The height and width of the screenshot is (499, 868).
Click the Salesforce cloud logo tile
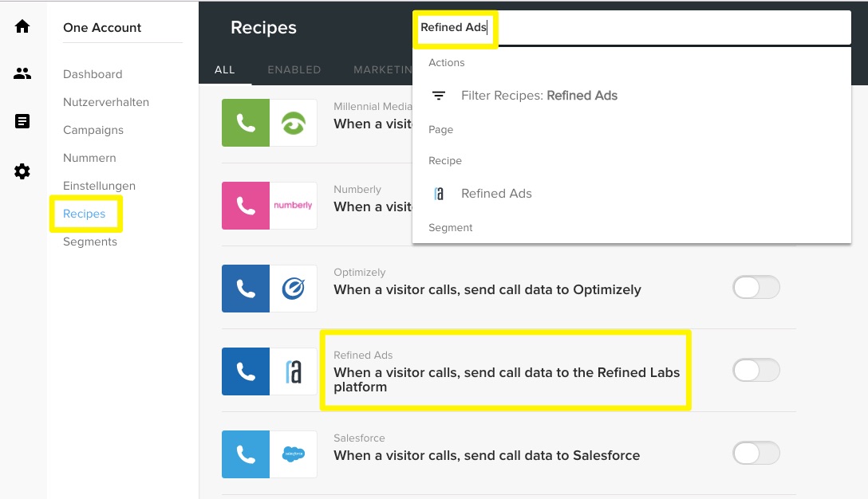click(x=294, y=454)
